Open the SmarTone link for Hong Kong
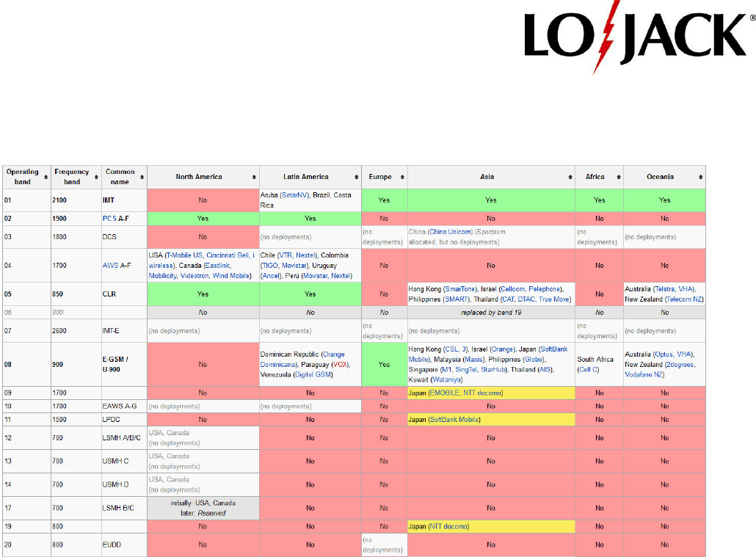Screen dimensions: 756x557 [x=460, y=289]
